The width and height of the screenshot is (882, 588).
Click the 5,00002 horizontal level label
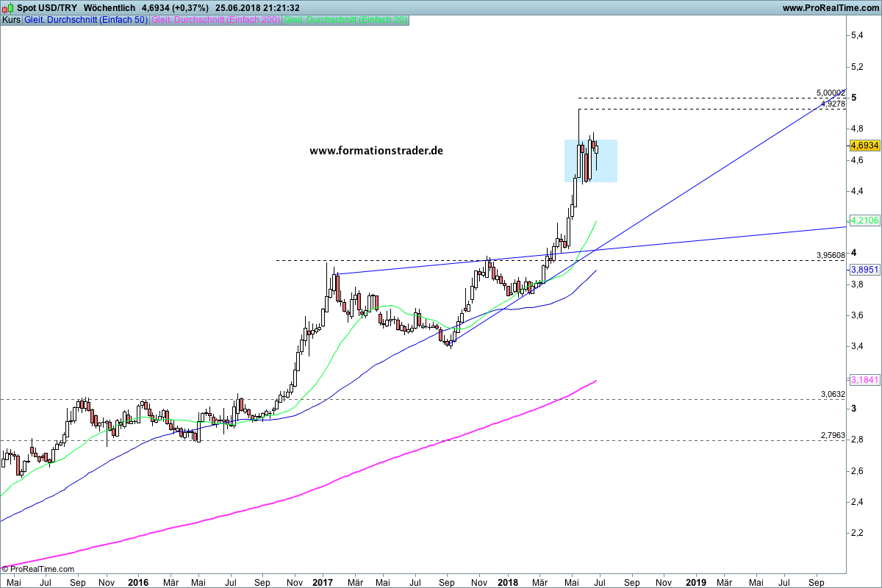pos(831,93)
